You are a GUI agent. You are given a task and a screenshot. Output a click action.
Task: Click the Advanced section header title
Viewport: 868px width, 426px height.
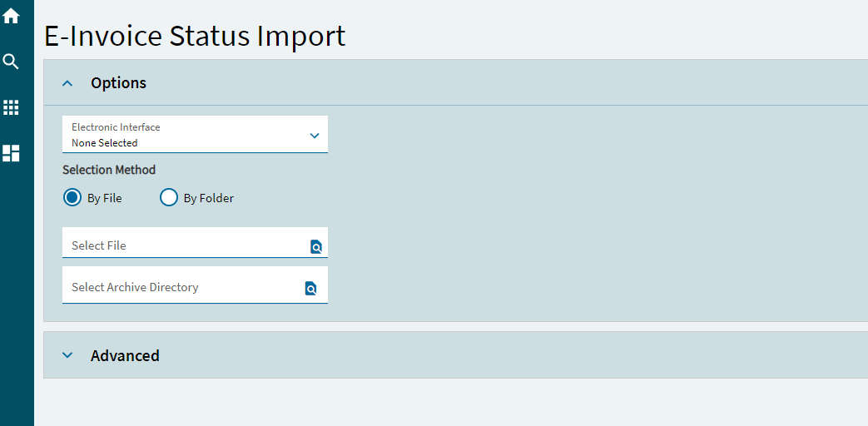(x=125, y=355)
